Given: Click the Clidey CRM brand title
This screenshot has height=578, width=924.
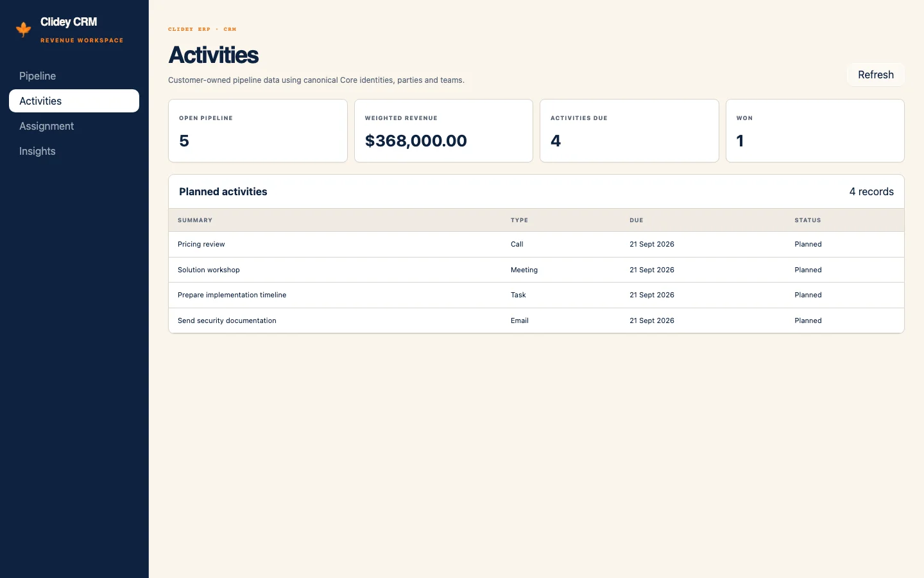Looking at the screenshot, I should click(x=69, y=22).
